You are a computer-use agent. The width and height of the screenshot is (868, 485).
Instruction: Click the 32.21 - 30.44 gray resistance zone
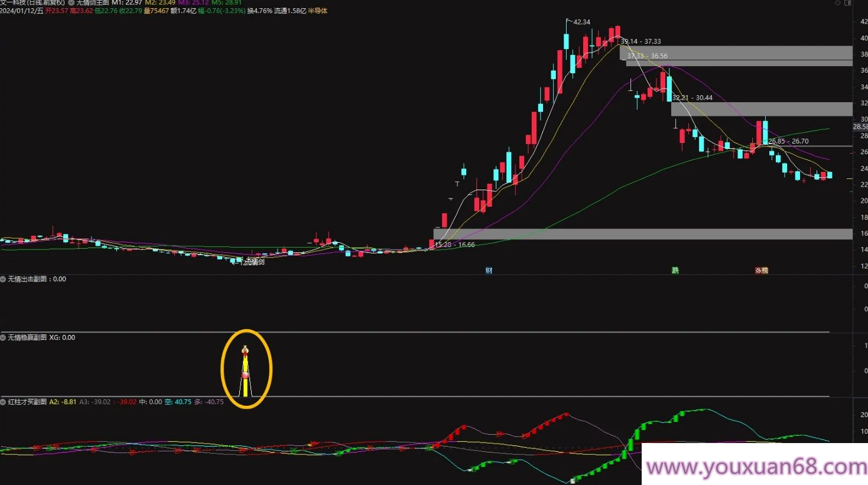[x=762, y=109]
